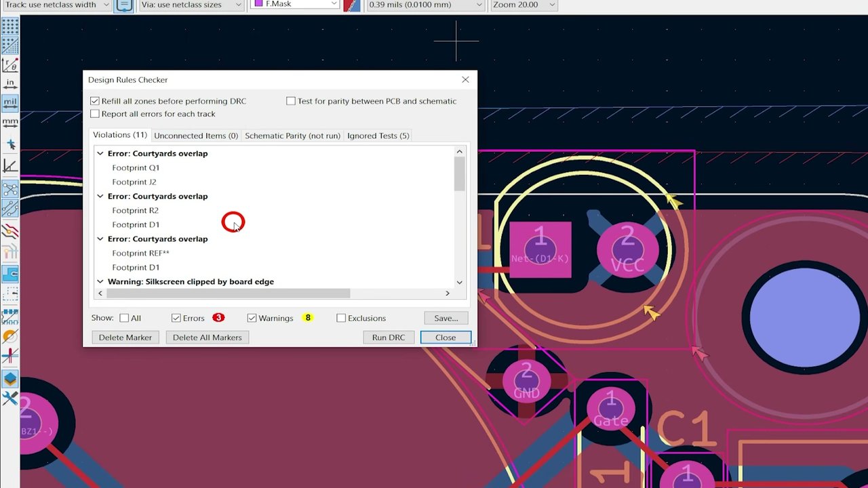
Task: Set units to mils
Action: click(10, 103)
